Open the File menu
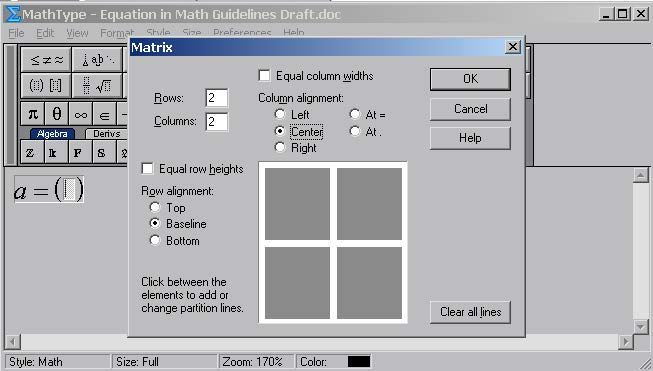653x371 pixels. 16,33
